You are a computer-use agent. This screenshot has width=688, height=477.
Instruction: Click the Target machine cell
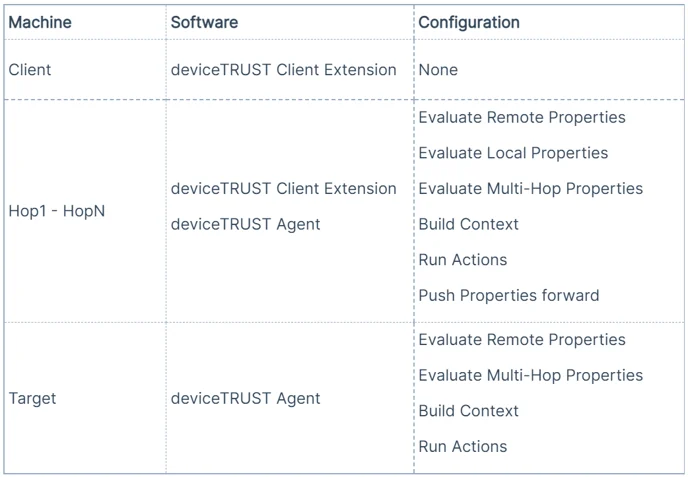pyautogui.click(x=32, y=398)
